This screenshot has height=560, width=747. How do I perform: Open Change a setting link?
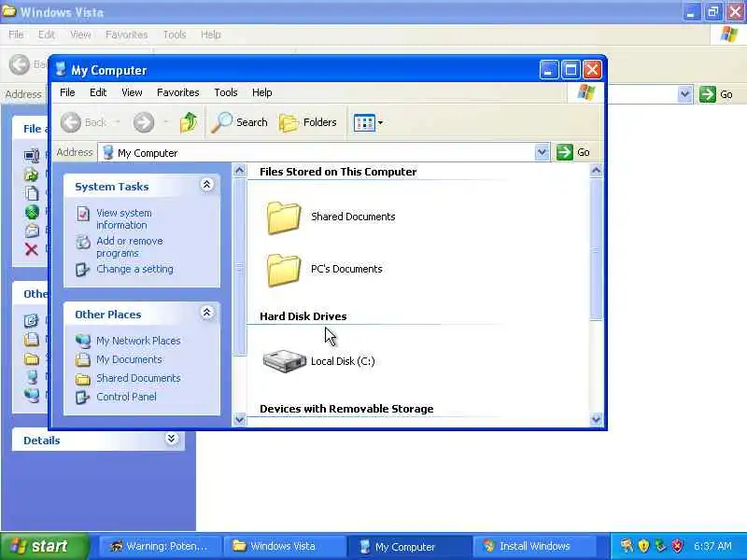(134, 269)
